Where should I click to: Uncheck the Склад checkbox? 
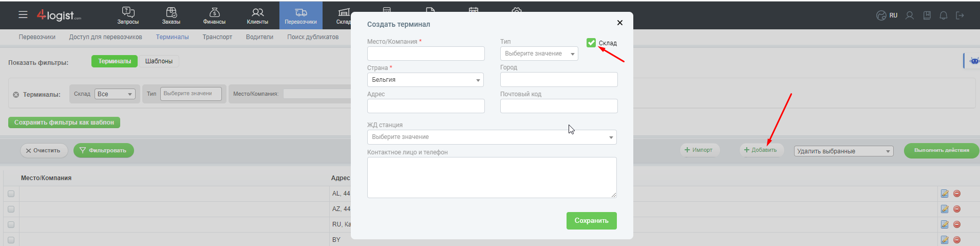tap(591, 43)
